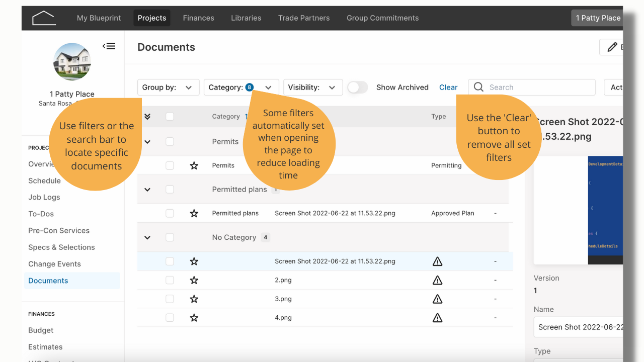Viewport: 644px width, 362px height.
Task: Click the Clear link to remove filters
Action: click(448, 87)
